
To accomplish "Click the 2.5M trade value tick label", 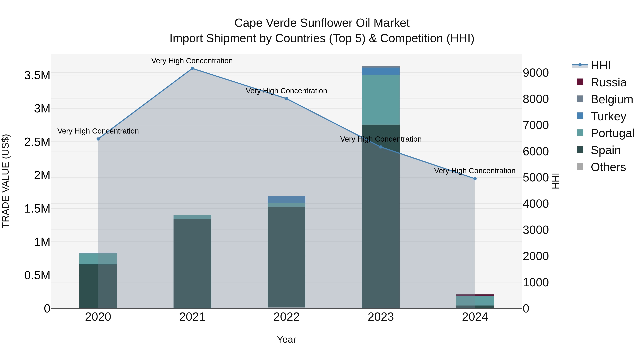I will pyautogui.click(x=37, y=142).
